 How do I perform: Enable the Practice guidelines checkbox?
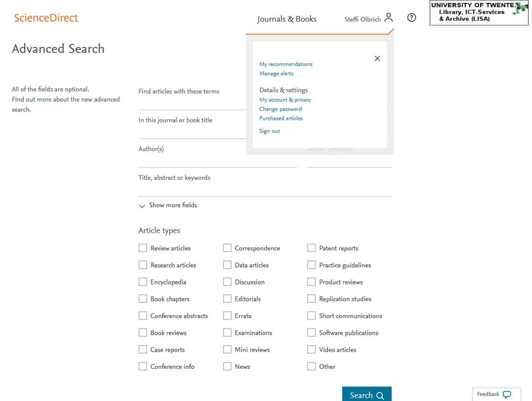point(312,265)
